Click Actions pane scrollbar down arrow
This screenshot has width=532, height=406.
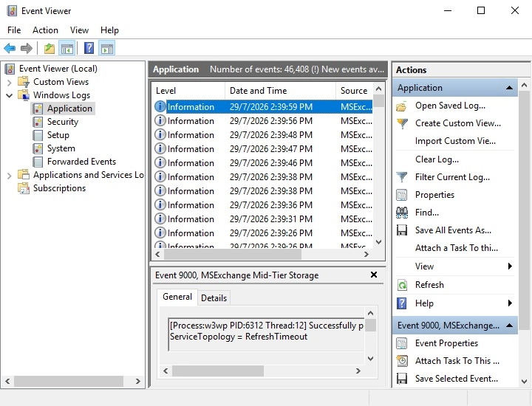click(x=525, y=381)
